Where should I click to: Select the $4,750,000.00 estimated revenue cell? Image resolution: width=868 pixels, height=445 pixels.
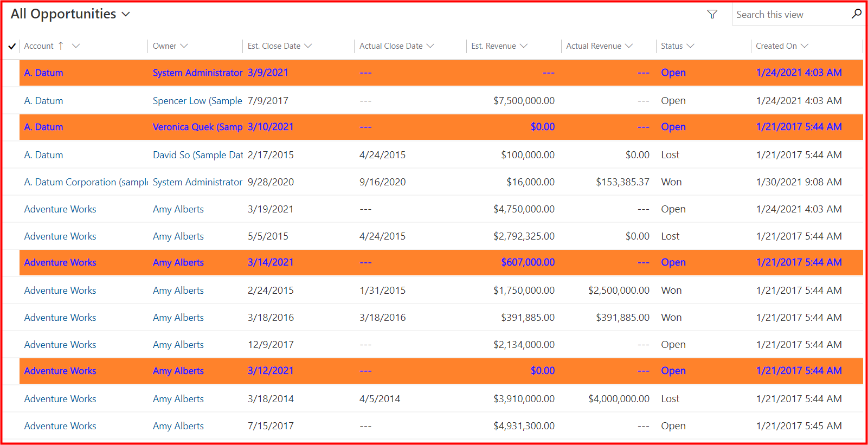point(524,209)
